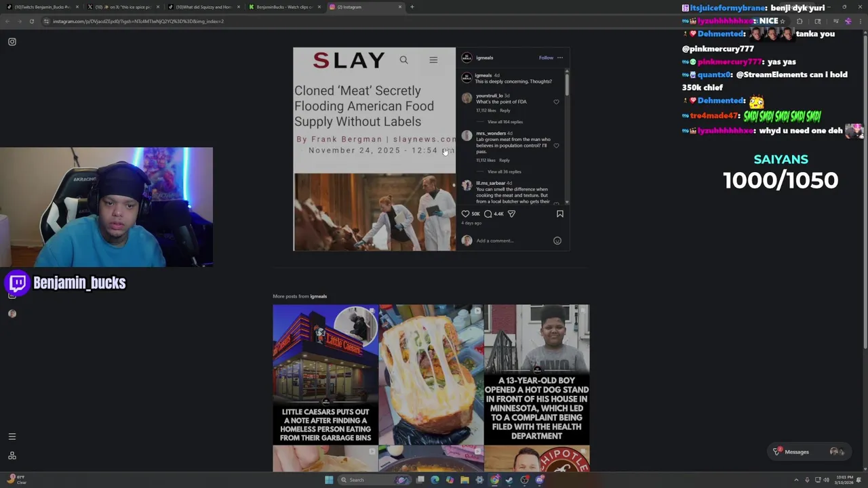868x488 pixels.
Task: Reload the page in browser
Action: pos(31,21)
